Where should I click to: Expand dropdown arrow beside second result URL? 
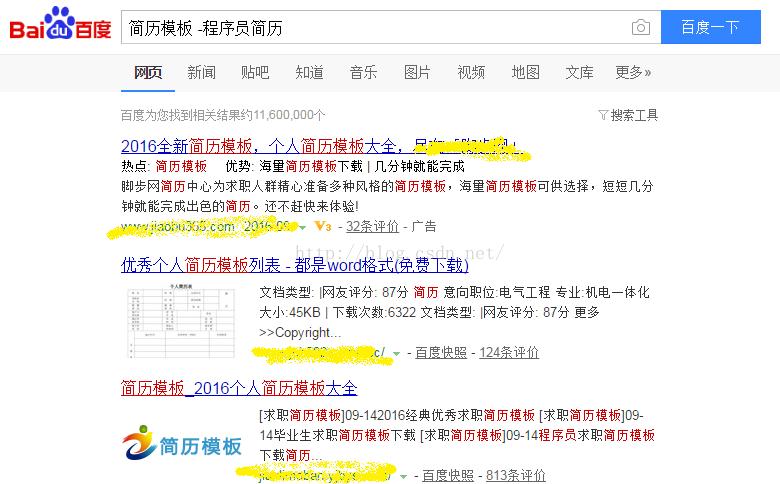click(396, 354)
